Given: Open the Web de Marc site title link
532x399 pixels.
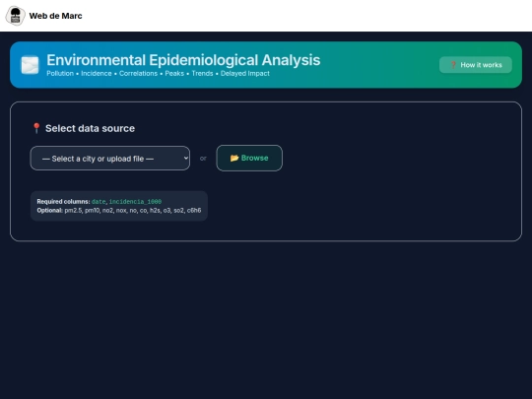Looking at the screenshot, I should pos(55,16).
